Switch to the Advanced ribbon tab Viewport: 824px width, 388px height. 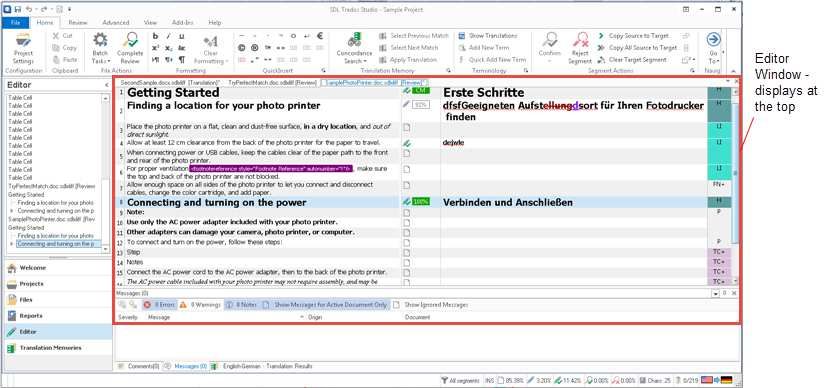coord(116,23)
